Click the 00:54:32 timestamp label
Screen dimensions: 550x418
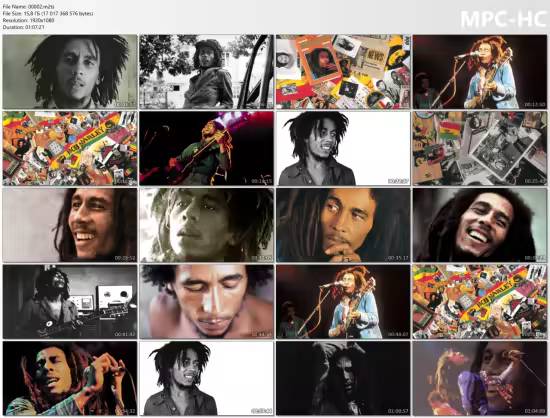[x=125, y=411]
